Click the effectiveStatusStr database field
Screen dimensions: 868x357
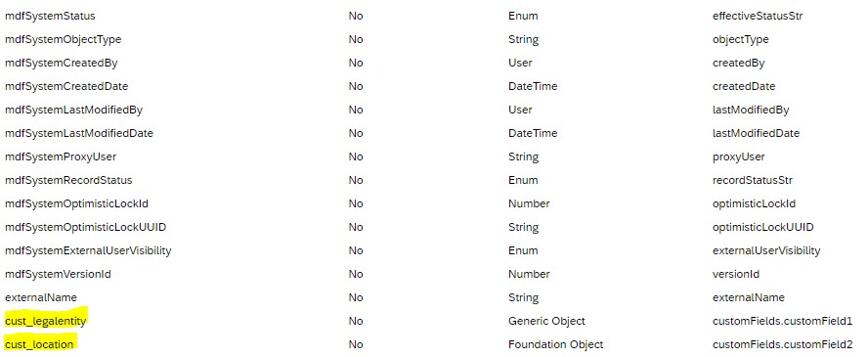pos(758,16)
